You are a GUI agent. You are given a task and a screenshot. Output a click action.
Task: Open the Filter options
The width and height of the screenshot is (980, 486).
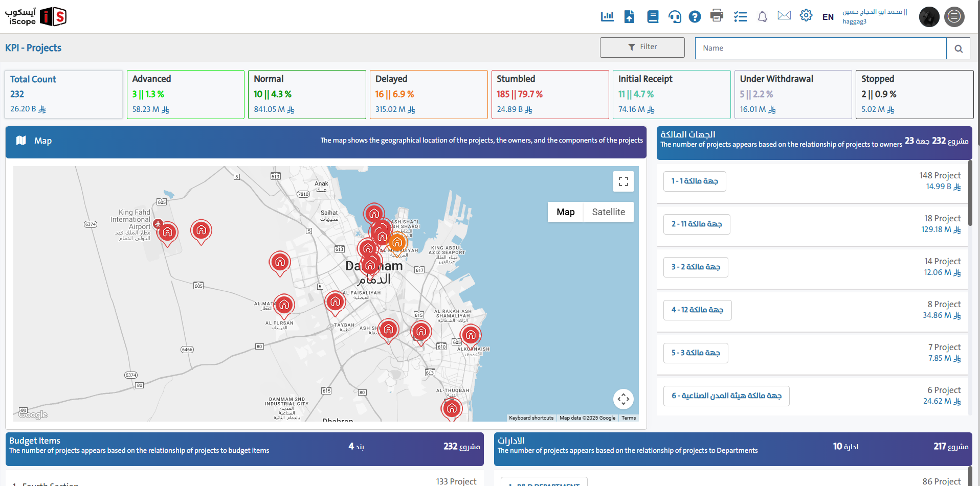642,47
